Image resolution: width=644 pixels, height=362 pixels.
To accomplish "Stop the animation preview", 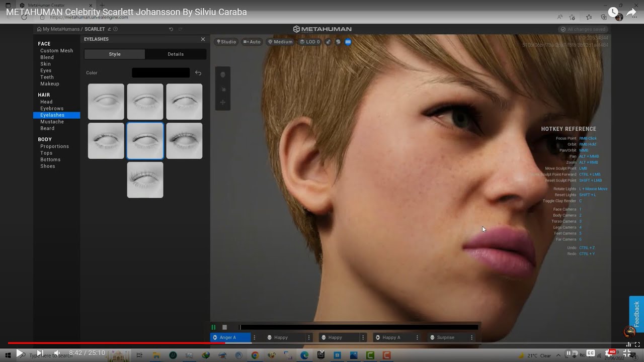I will coord(224,327).
